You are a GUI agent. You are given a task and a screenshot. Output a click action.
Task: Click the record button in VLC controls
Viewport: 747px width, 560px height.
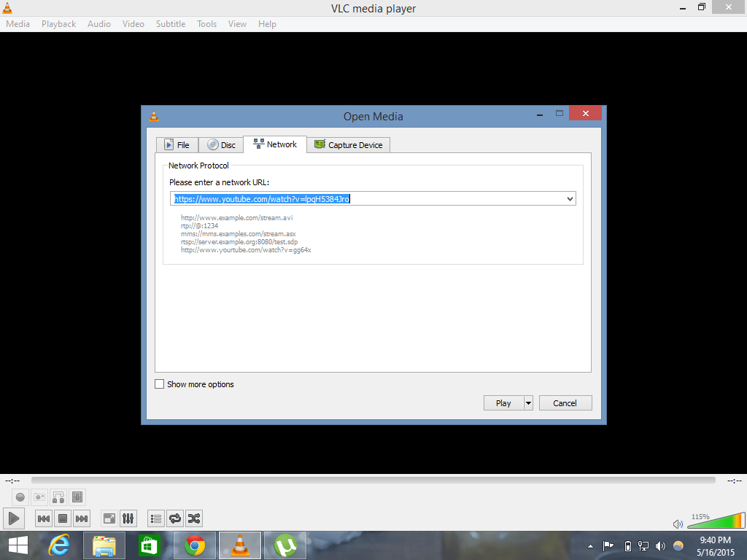point(20,497)
